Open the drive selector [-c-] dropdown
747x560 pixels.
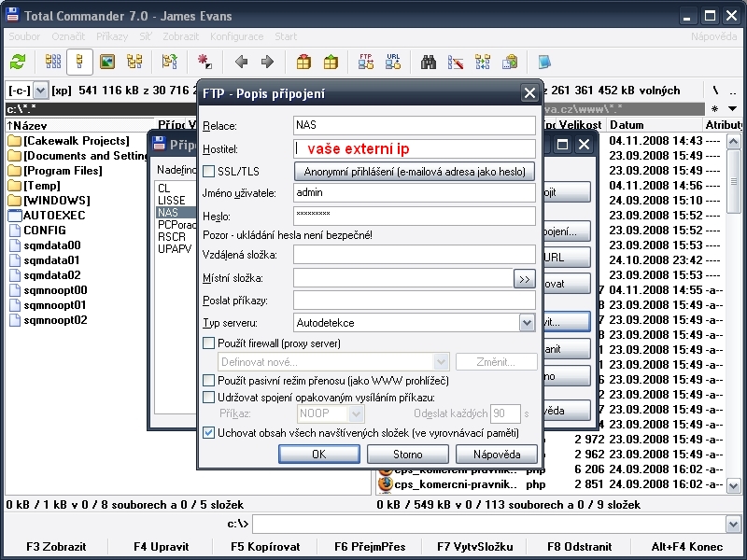click(x=40, y=90)
